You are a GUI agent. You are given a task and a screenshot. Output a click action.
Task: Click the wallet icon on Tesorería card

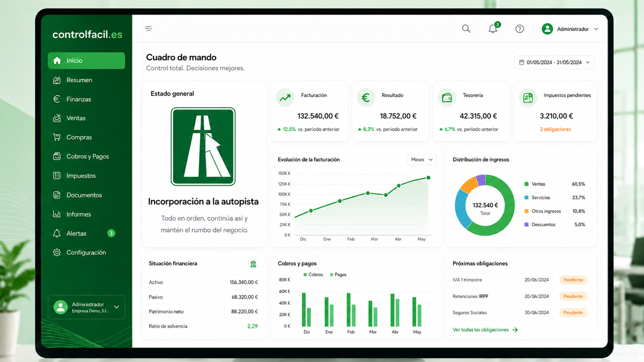447,98
